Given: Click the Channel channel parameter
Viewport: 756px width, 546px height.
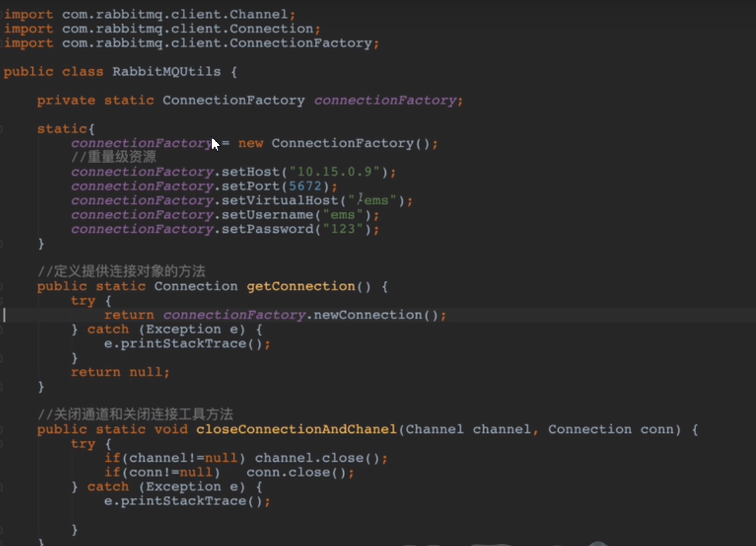Looking at the screenshot, I should pos(468,430).
